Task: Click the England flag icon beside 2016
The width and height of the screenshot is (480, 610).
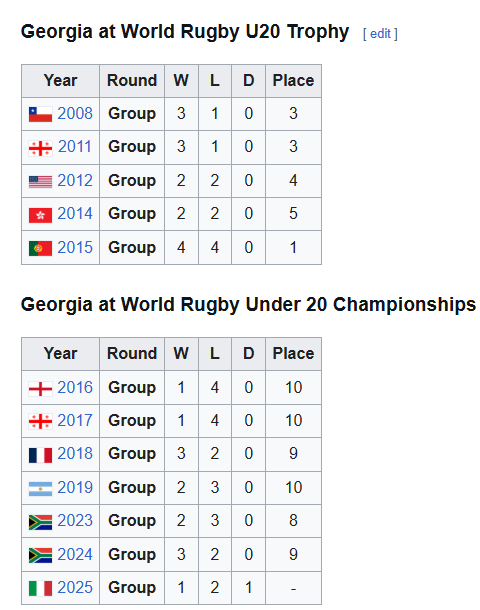Action: pyautogui.click(x=40, y=389)
